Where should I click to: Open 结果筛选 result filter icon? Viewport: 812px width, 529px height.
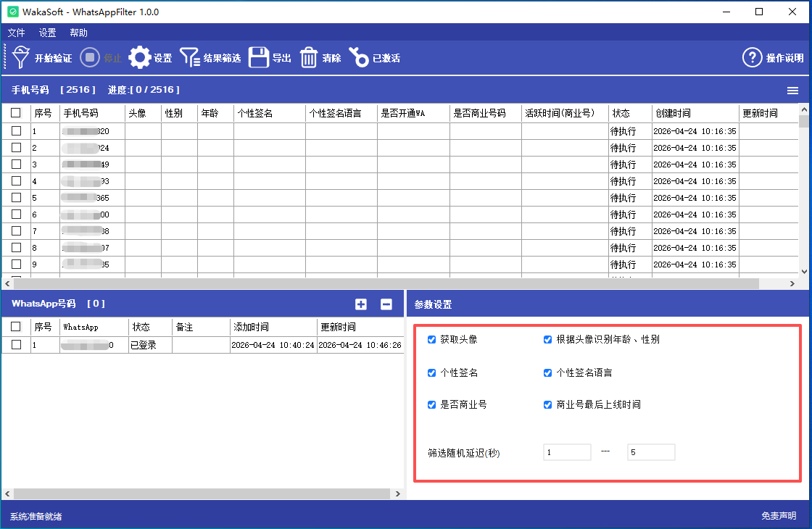pos(190,58)
